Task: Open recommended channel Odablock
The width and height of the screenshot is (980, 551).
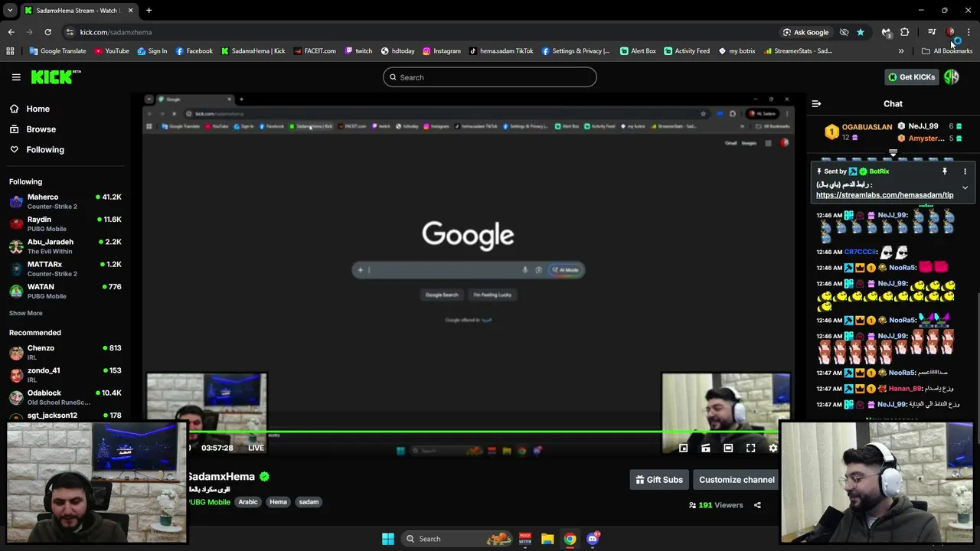Action: pyautogui.click(x=65, y=397)
